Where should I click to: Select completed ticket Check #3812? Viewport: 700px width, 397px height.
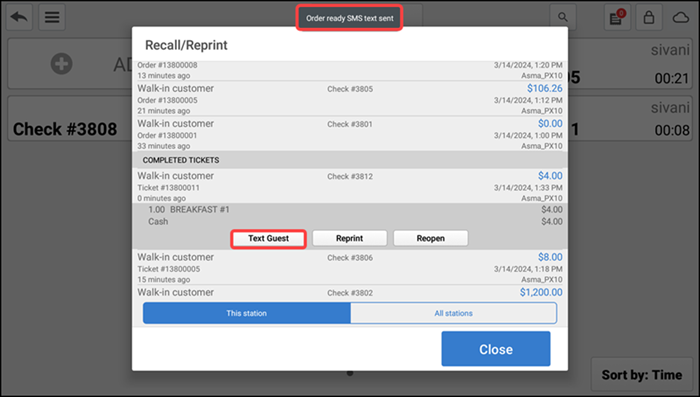350,186
